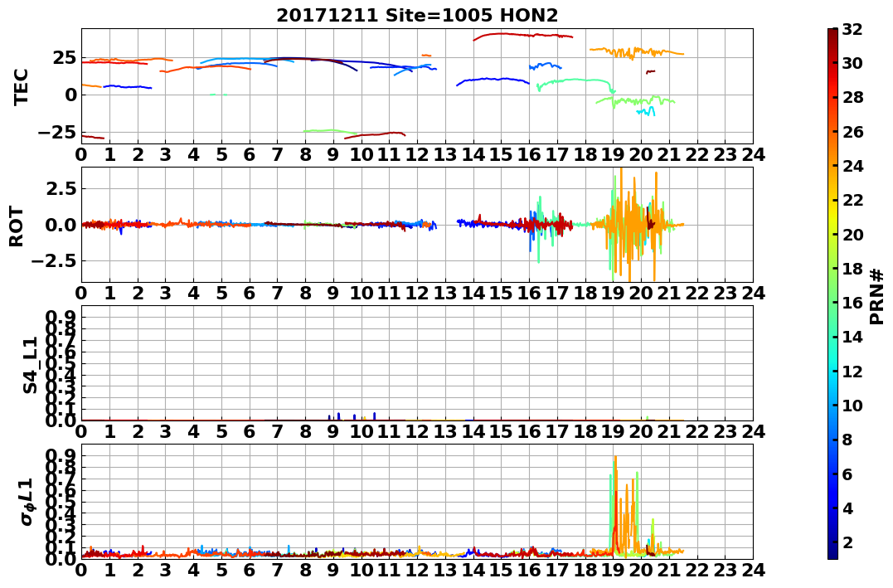Click colorbar tick label '6'

point(848,474)
